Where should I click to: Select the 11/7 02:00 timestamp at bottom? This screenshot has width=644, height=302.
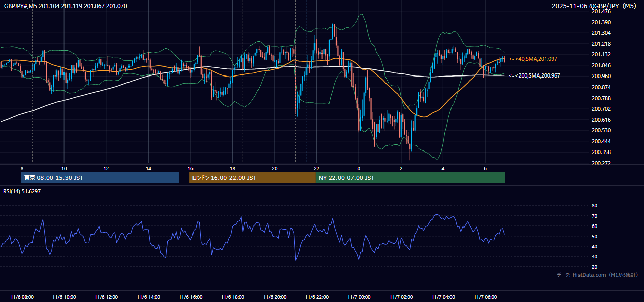(x=401, y=297)
